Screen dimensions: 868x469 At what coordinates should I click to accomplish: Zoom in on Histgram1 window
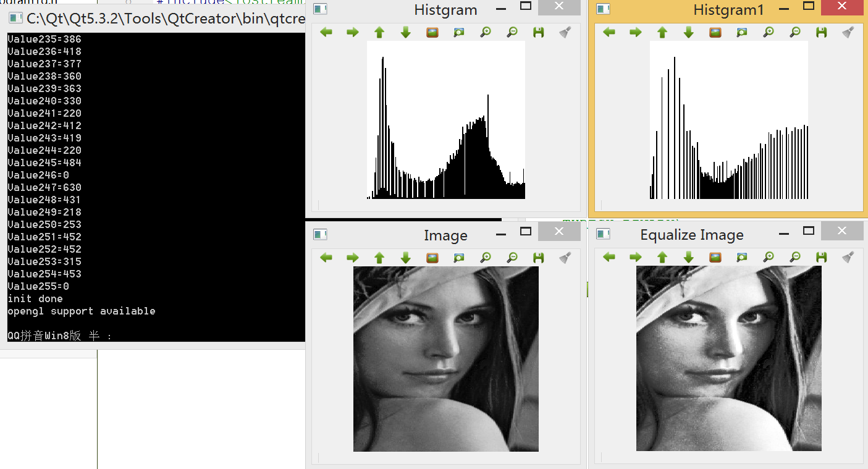(x=769, y=32)
